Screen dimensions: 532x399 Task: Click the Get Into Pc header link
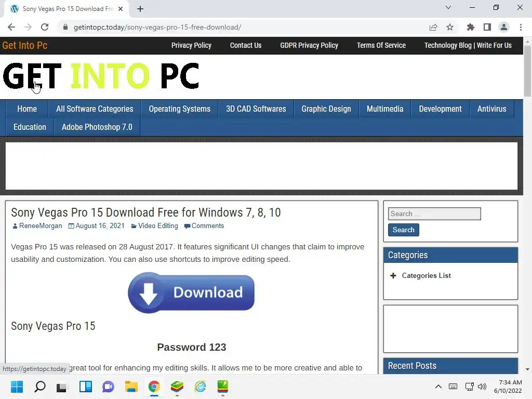pyautogui.click(x=25, y=46)
